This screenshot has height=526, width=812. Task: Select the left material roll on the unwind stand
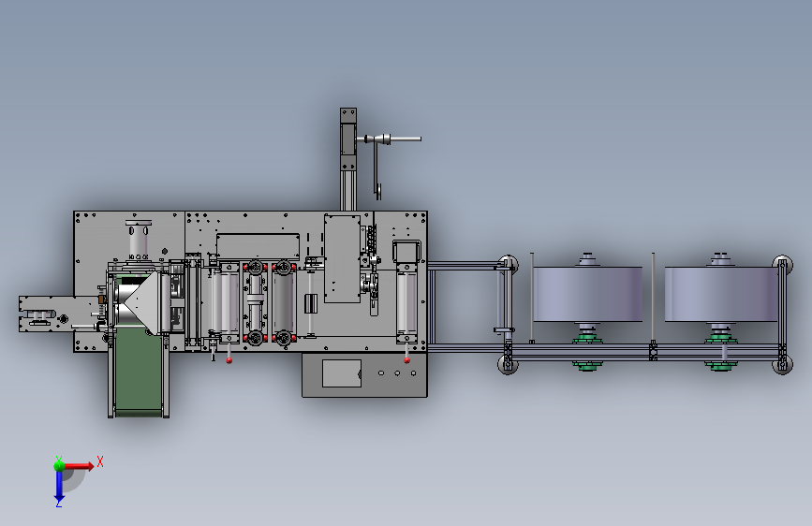[x=588, y=294]
